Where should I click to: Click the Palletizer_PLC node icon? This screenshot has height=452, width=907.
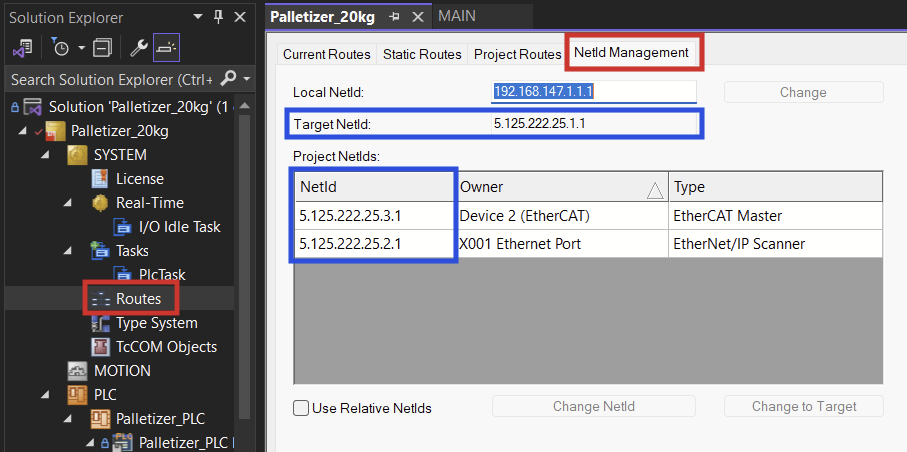tap(100, 418)
